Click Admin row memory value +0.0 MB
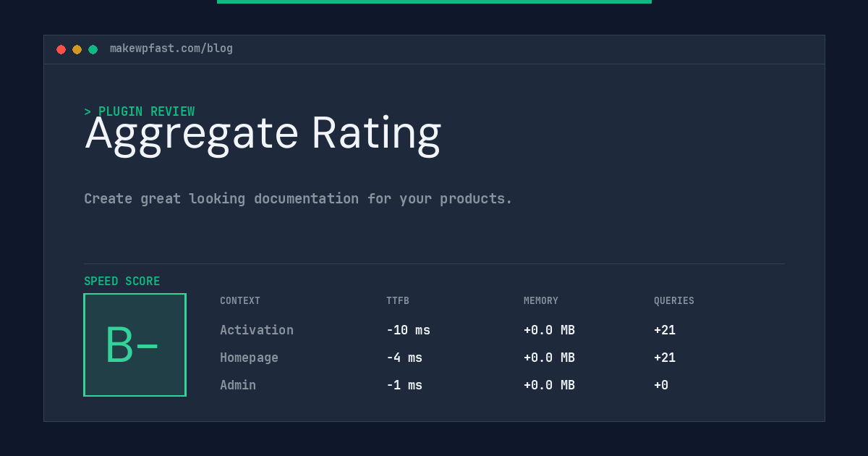The height and width of the screenshot is (456, 868). click(549, 385)
